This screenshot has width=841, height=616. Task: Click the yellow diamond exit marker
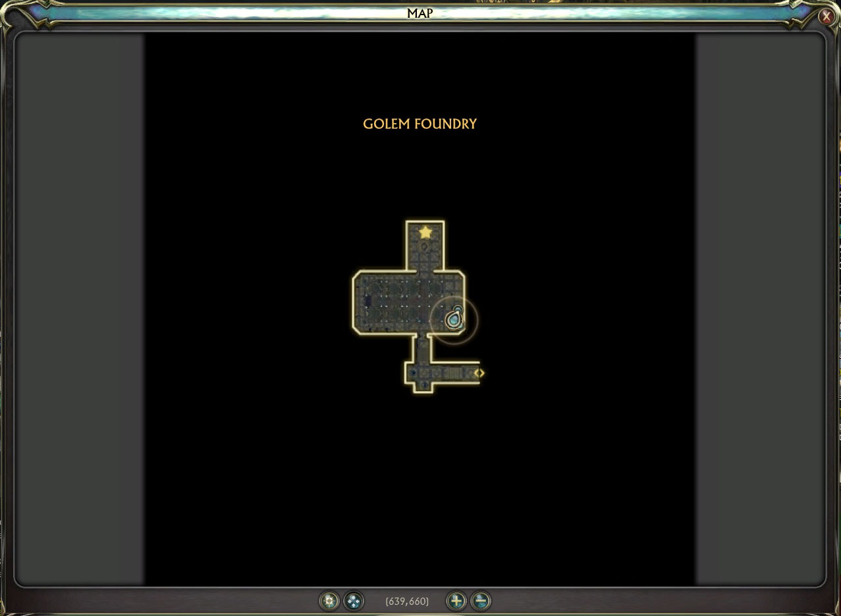click(x=479, y=373)
